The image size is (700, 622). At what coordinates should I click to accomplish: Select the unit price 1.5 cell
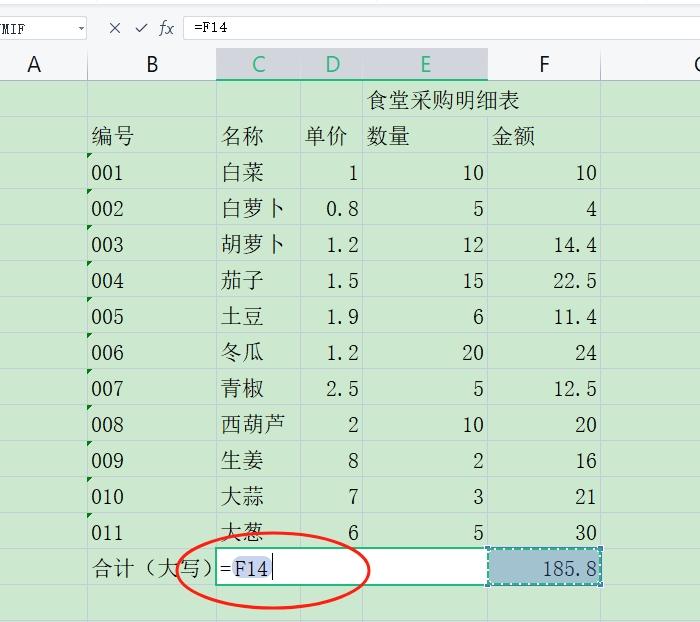[332, 280]
